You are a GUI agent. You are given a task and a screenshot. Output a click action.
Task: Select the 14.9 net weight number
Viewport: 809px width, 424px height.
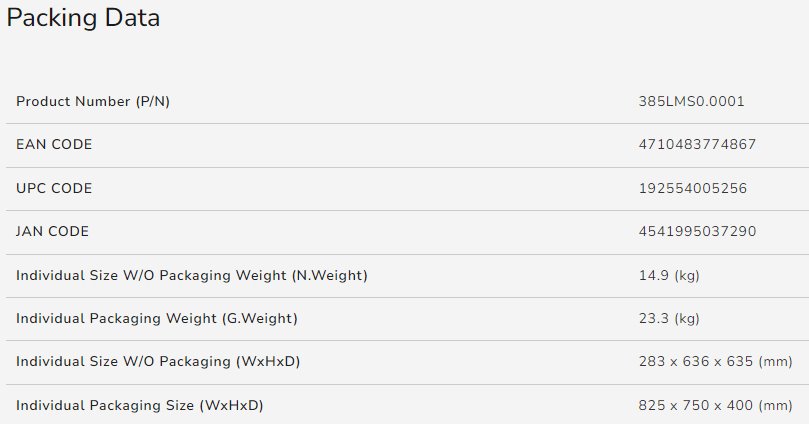click(651, 275)
